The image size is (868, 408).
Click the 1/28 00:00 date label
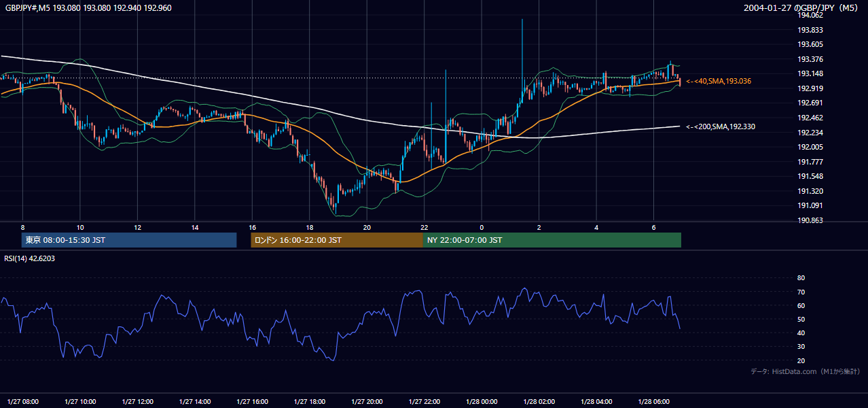[482, 402]
